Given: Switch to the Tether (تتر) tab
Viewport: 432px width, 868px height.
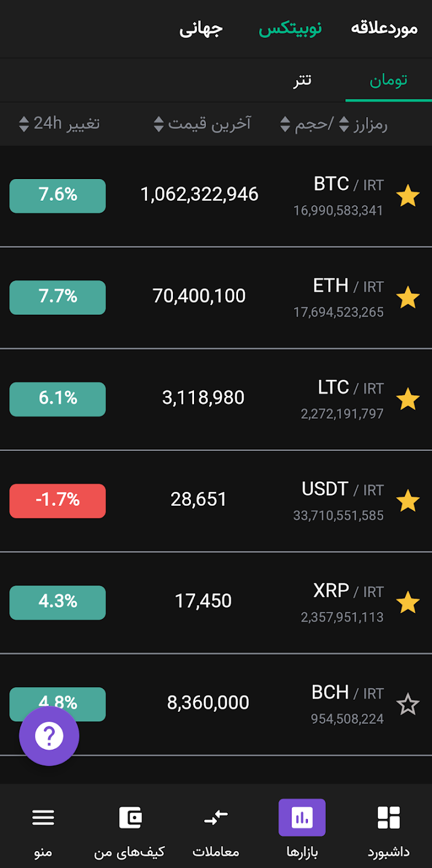Looking at the screenshot, I should [x=302, y=80].
